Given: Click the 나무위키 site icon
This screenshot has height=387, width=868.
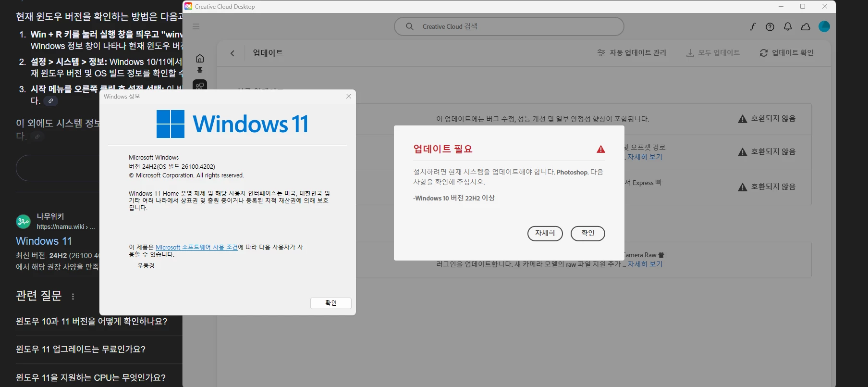Looking at the screenshot, I should coord(23,221).
